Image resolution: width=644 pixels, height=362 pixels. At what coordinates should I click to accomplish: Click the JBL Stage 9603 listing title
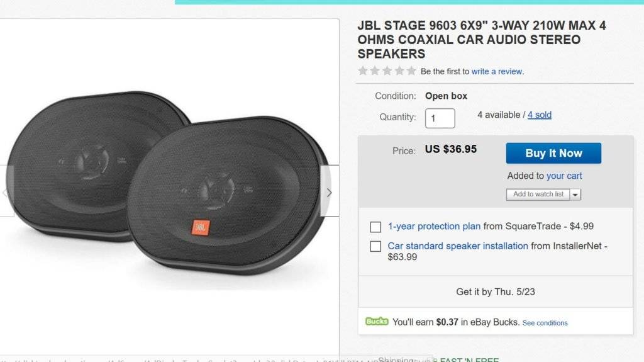coord(482,40)
